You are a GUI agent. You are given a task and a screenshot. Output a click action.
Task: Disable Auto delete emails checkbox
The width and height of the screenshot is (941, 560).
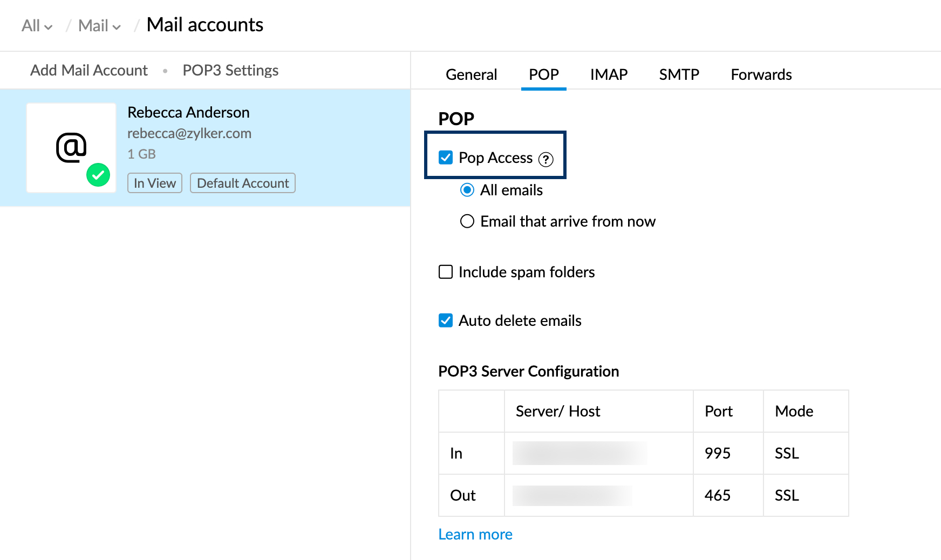click(x=446, y=320)
